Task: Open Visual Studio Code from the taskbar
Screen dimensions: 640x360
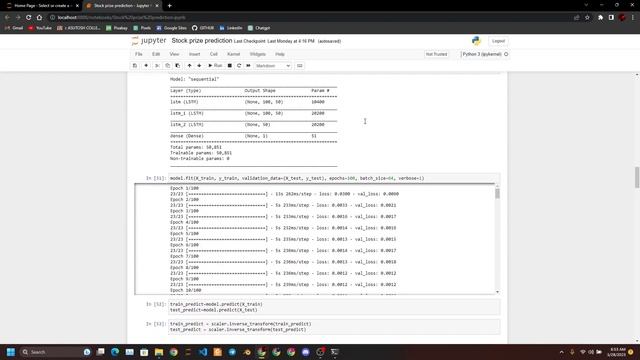Action: 203,352
